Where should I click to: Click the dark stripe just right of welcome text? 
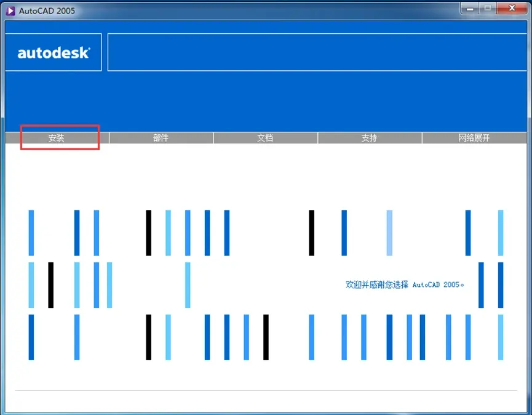click(x=481, y=285)
